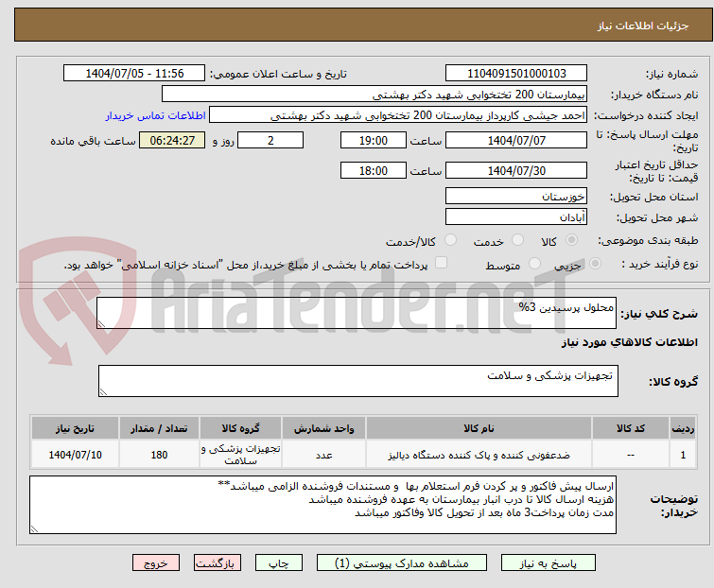Screen dimensions: 714x588
Task: Select the کالا/خدمت radio button
Action: click(450, 240)
